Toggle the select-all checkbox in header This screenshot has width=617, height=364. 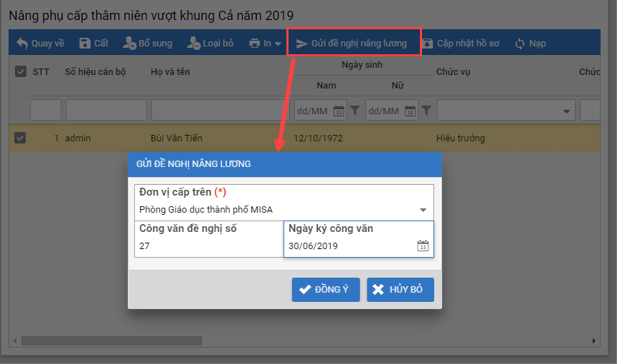(x=20, y=71)
